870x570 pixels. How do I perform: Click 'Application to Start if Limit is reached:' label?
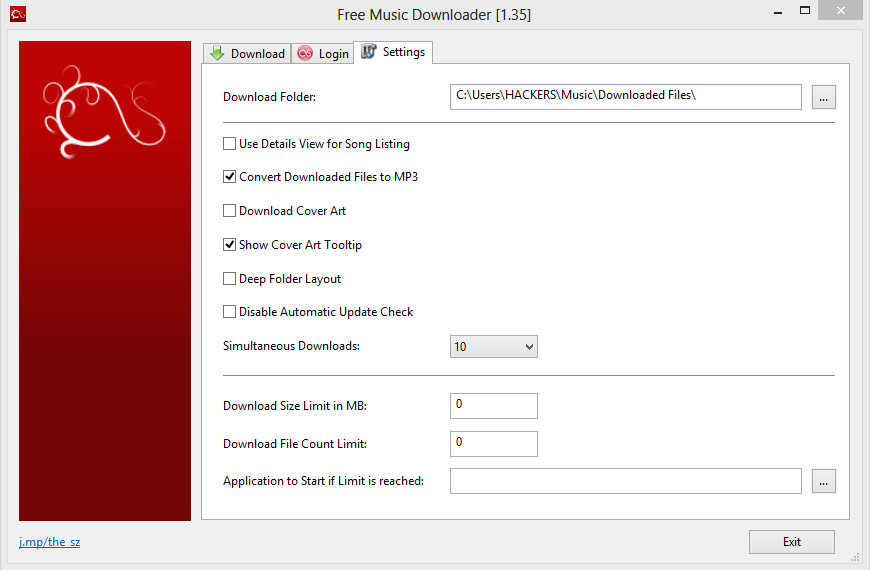(x=323, y=481)
